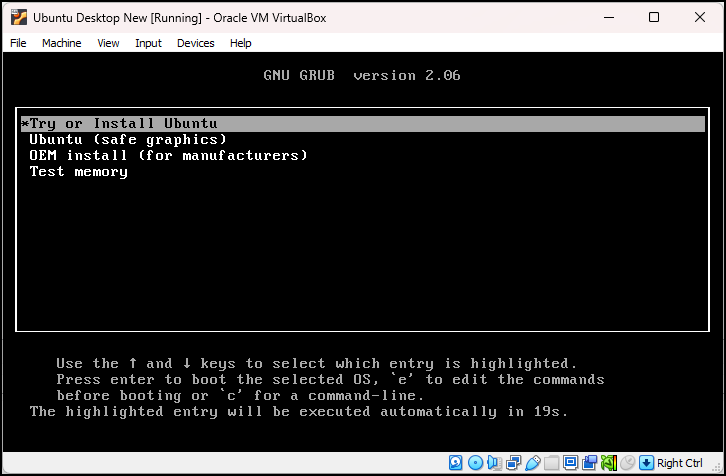
Task: Close the VirtualBox VM window
Action: pyautogui.click(x=700, y=17)
